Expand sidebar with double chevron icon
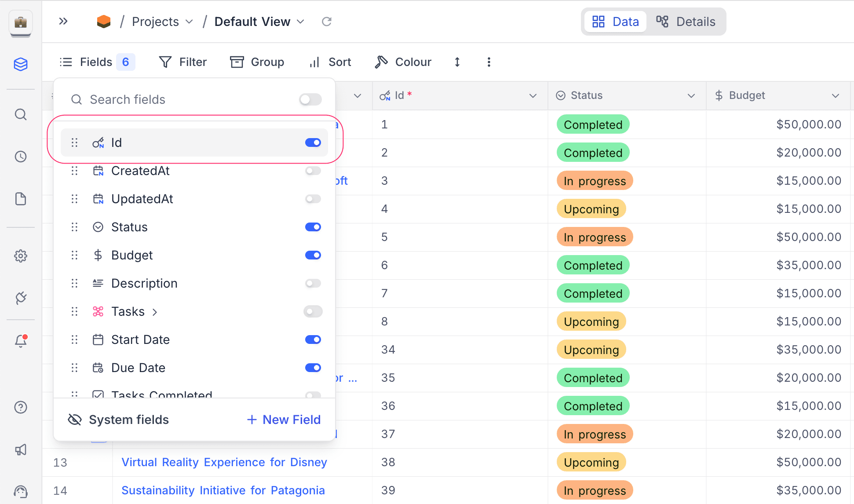 tap(63, 21)
